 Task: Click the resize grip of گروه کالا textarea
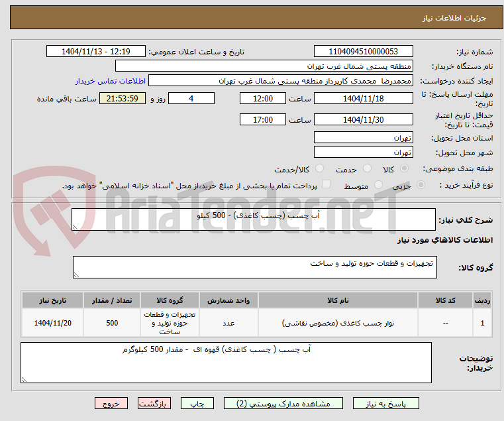[76, 275]
